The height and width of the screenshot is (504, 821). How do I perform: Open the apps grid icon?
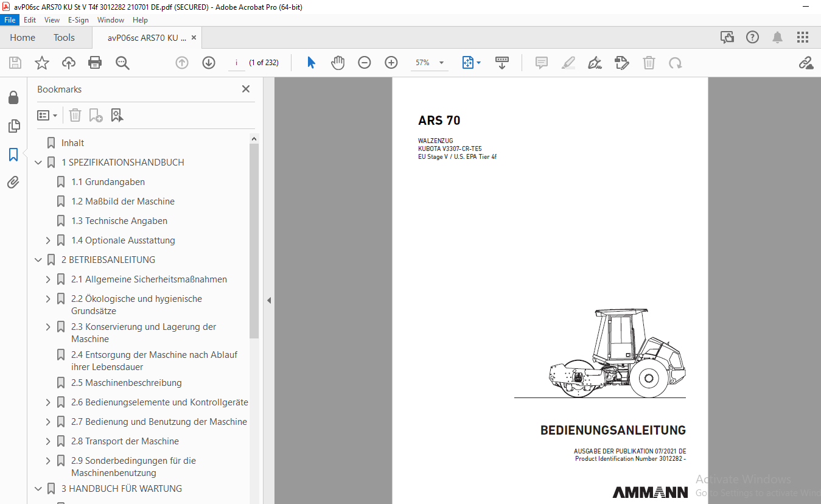[x=802, y=37]
